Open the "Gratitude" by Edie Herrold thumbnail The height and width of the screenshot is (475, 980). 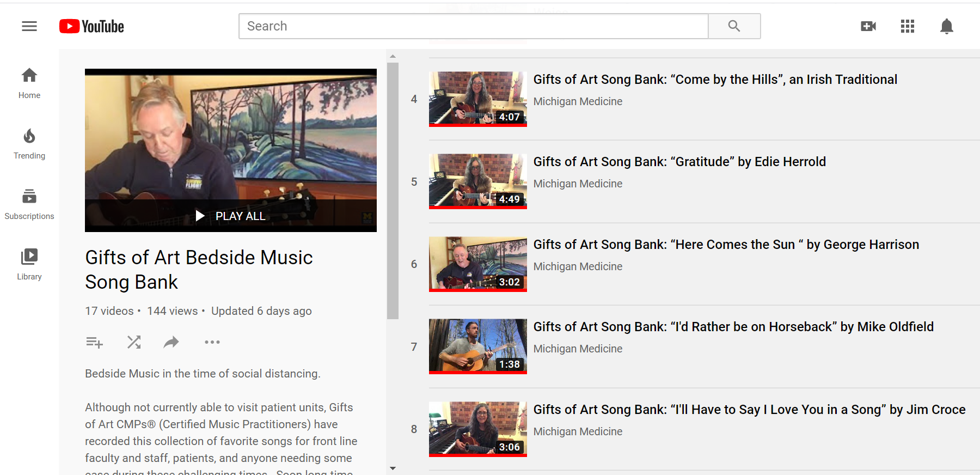coord(478,181)
